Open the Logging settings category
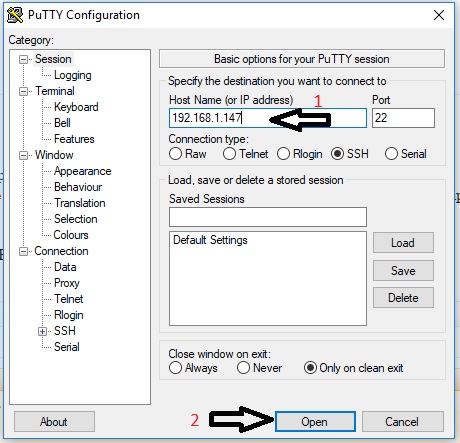Viewport: 460px width, 443px height. pyautogui.click(x=73, y=75)
